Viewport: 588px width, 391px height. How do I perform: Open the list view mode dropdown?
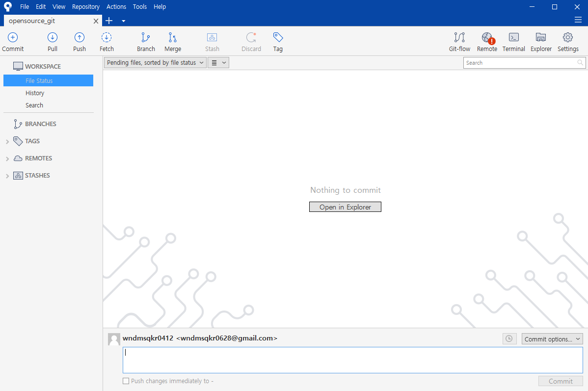pos(218,63)
